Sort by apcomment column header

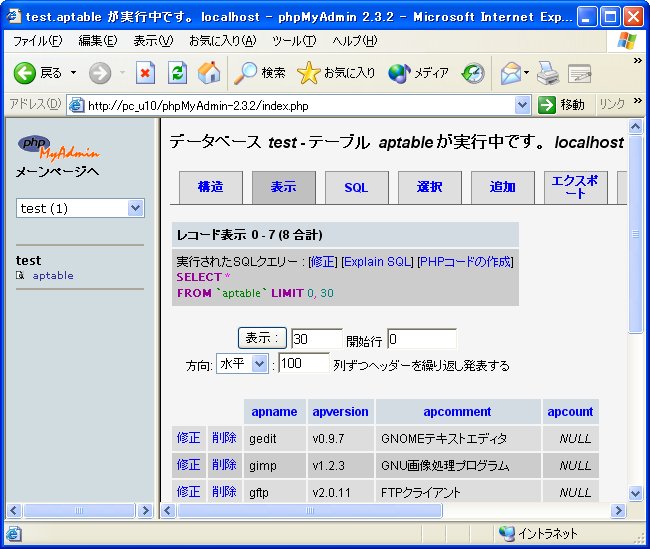[457, 412]
